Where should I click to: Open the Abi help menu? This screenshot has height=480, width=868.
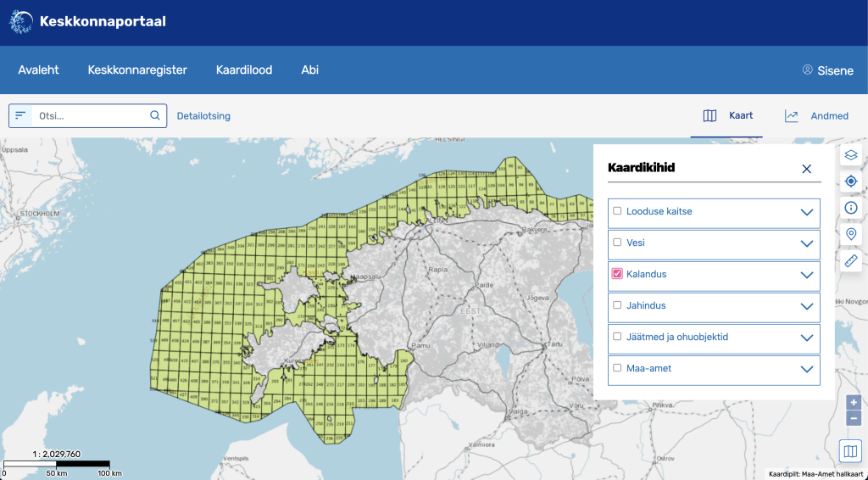point(310,70)
